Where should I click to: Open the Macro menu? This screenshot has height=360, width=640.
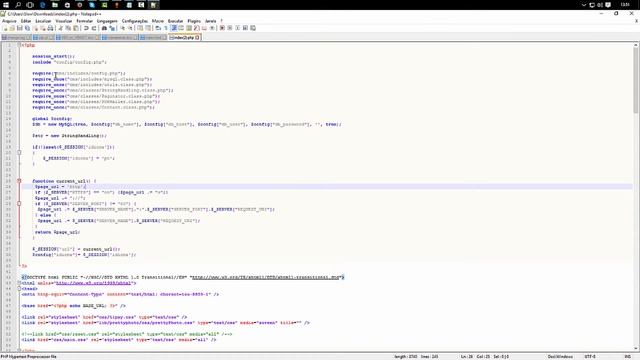point(158,21)
